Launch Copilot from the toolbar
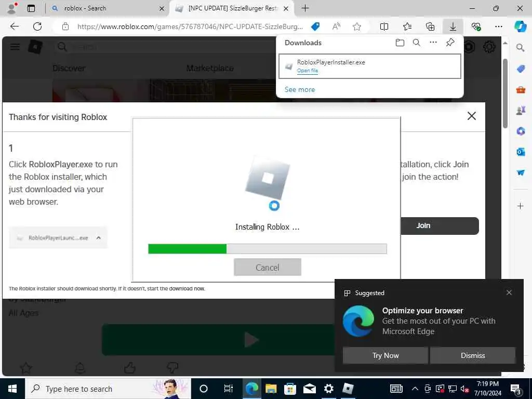Image resolution: width=532 pixels, height=399 pixels. pyautogui.click(x=520, y=26)
